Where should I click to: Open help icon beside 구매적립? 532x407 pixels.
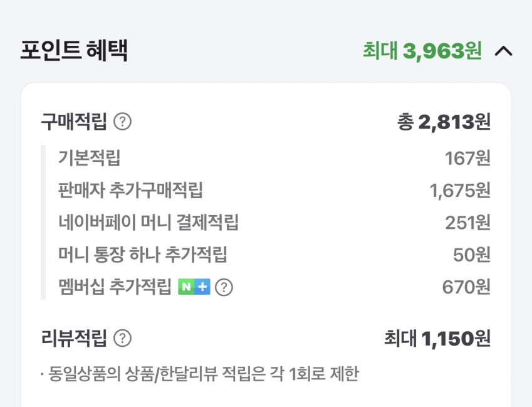coord(123,122)
